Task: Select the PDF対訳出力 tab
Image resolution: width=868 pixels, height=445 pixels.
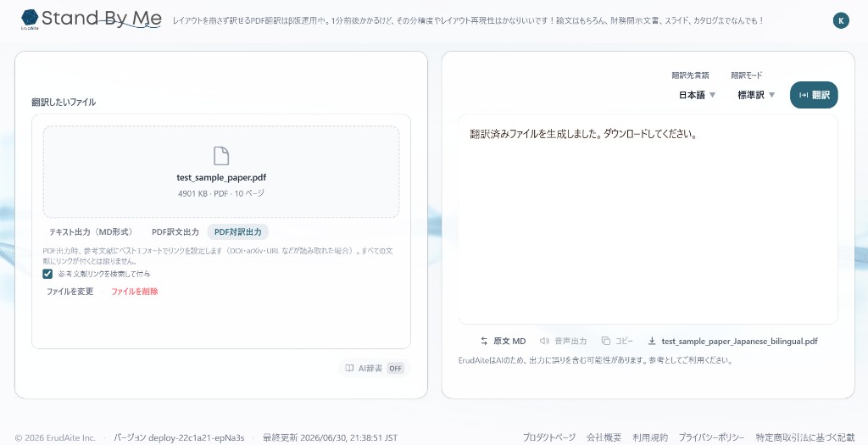Action: click(238, 232)
